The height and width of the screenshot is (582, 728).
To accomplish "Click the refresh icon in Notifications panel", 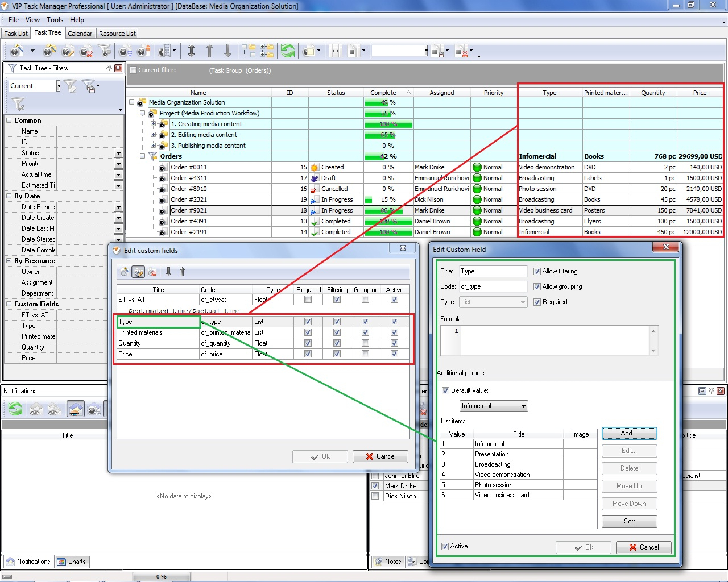I will pyautogui.click(x=15, y=409).
